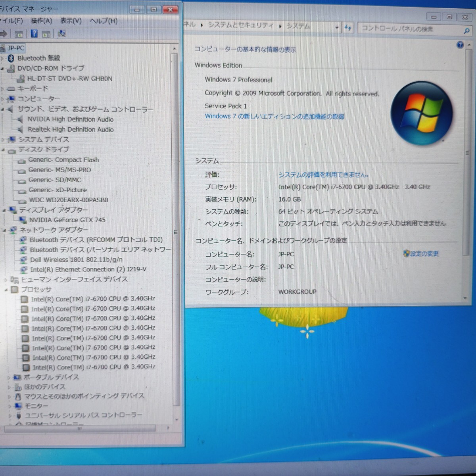The height and width of the screenshot is (476, 476).
Task: Click the モニター category icon
Action: pos(18,406)
